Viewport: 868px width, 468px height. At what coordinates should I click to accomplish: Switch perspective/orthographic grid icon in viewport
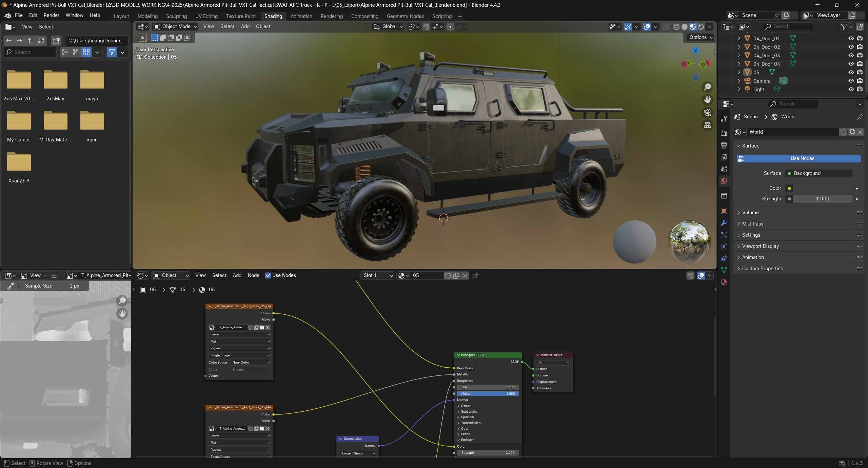pos(707,125)
